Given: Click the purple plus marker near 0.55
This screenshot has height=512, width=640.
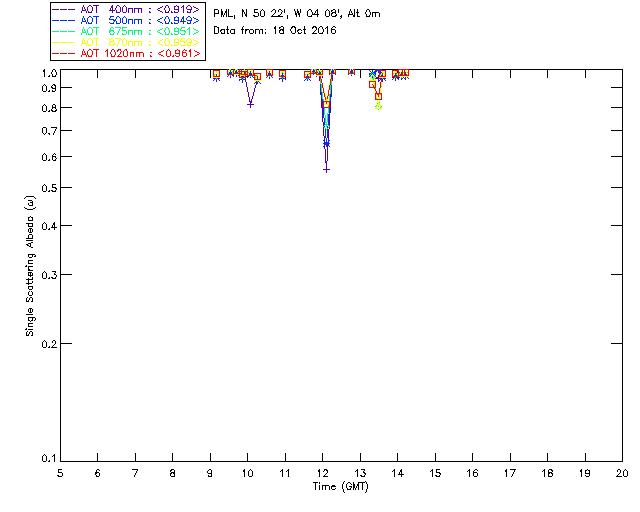Looking at the screenshot, I should tap(326, 170).
